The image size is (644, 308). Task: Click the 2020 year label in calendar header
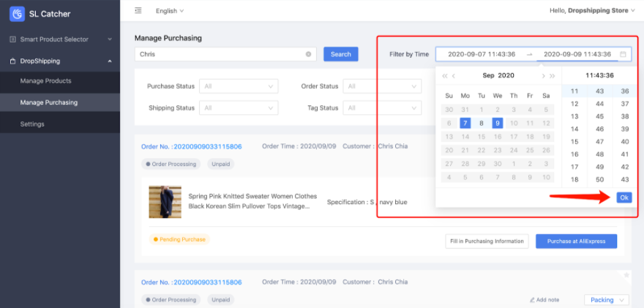pyautogui.click(x=506, y=75)
